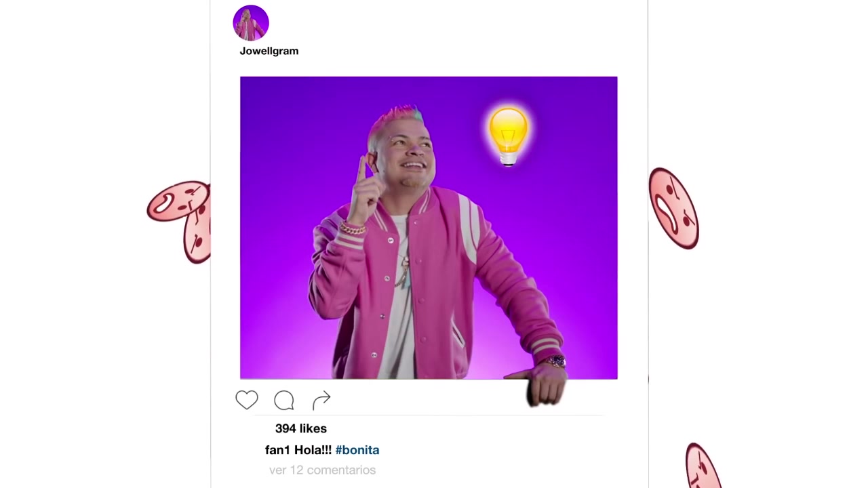Click the partial sad face at bottom right
This screenshot has width=868, height=488.
tap(703, 466)
